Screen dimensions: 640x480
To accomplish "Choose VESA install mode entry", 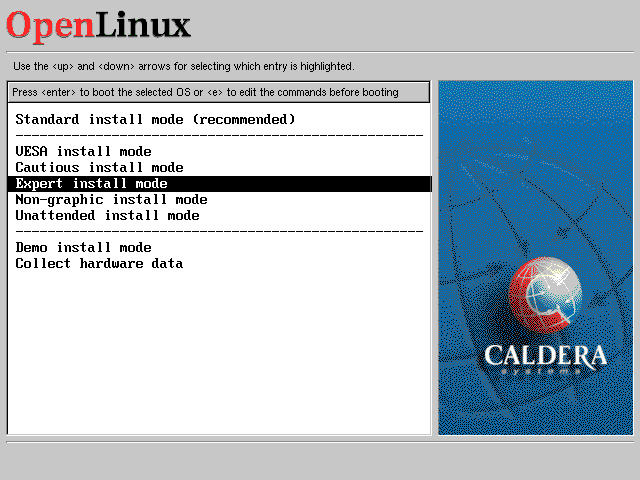I will [83, 151].
